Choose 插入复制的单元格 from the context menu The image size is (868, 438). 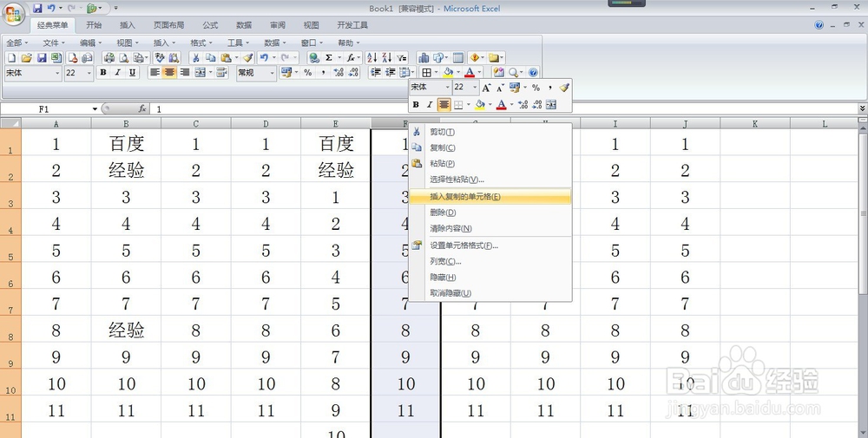click(x=490, y=196)
